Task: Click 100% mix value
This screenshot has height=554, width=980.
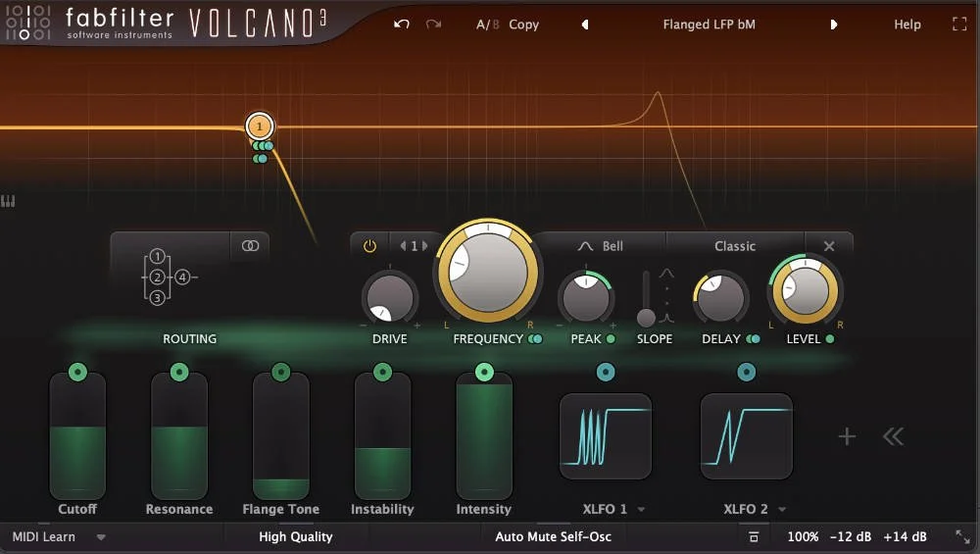Action: coord(803,536)
